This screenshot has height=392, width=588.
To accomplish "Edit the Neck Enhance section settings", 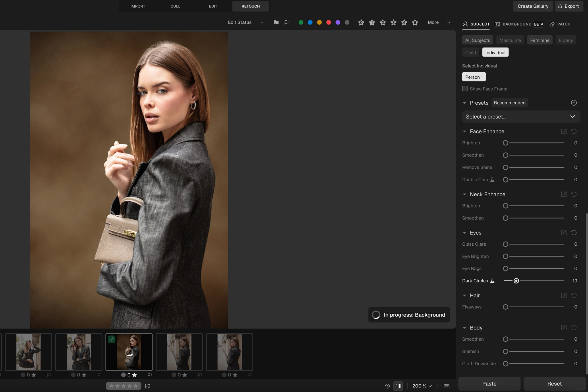I will pos(564,194).
